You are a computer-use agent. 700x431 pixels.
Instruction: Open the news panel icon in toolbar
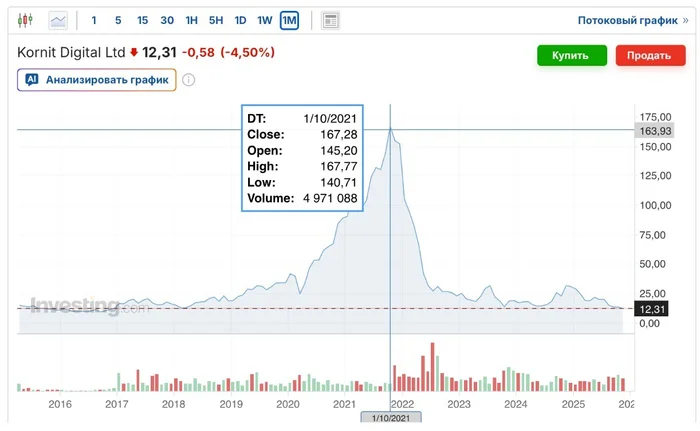point(331,20)
